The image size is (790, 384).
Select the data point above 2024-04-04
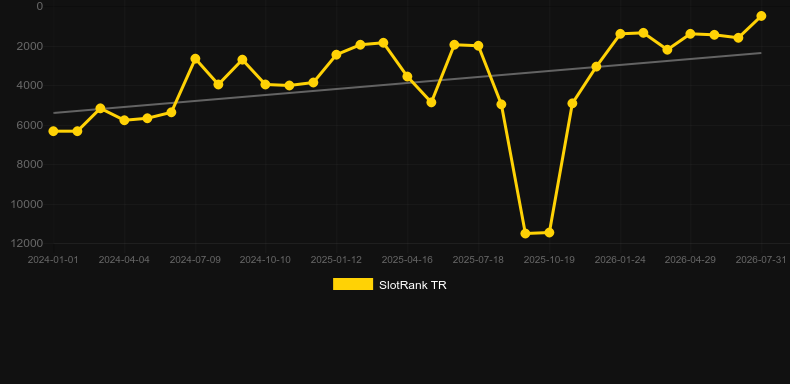124,120
